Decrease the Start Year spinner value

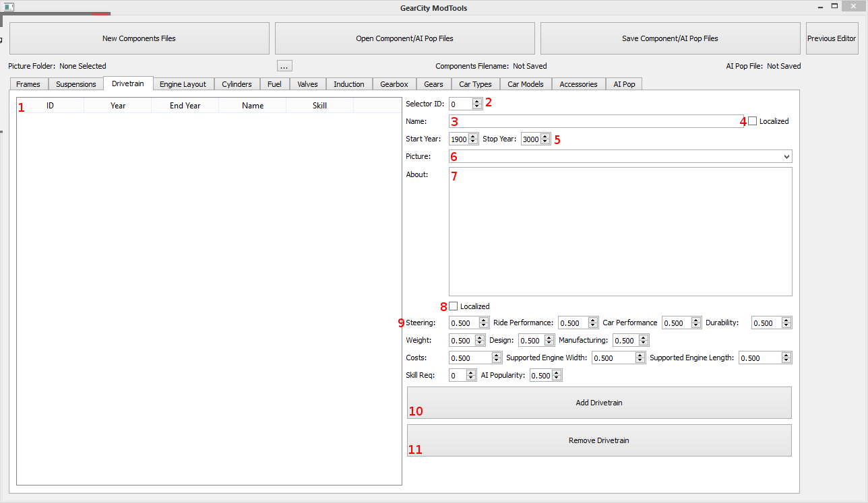click(x=473, y=142)
